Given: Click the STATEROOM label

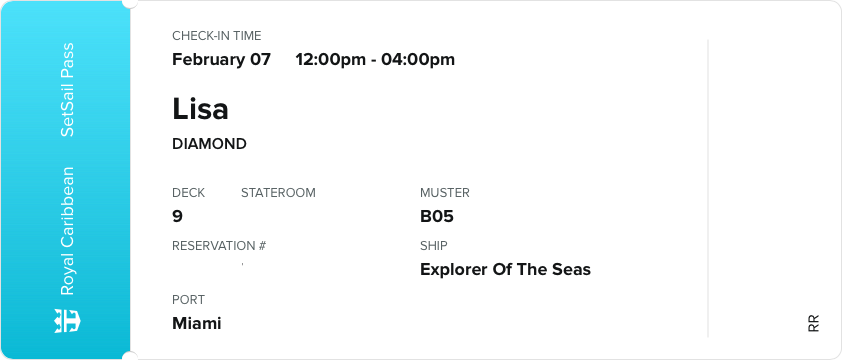Looking at the screenshot, I should pyautogui.click(x=278, y=193).
